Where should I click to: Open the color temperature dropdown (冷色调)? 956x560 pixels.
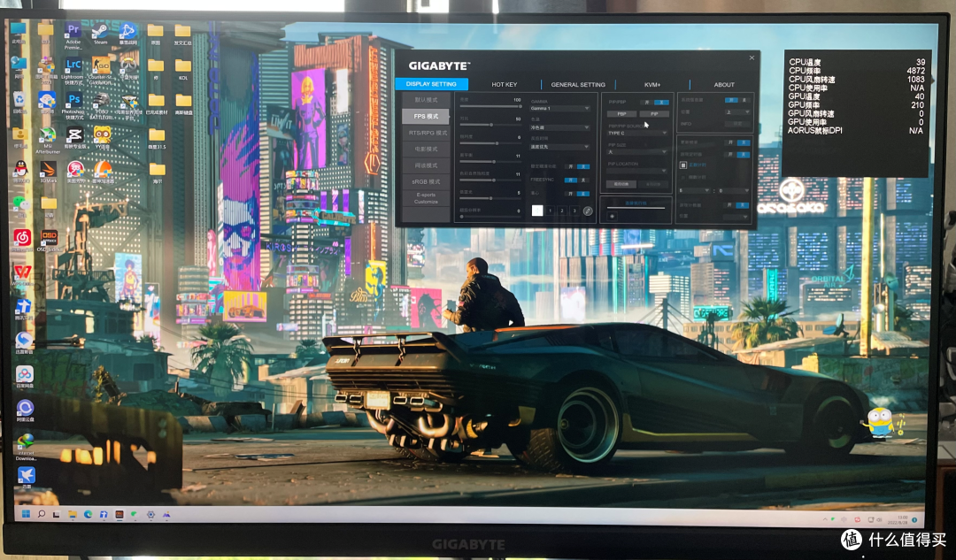coord(559,127)
